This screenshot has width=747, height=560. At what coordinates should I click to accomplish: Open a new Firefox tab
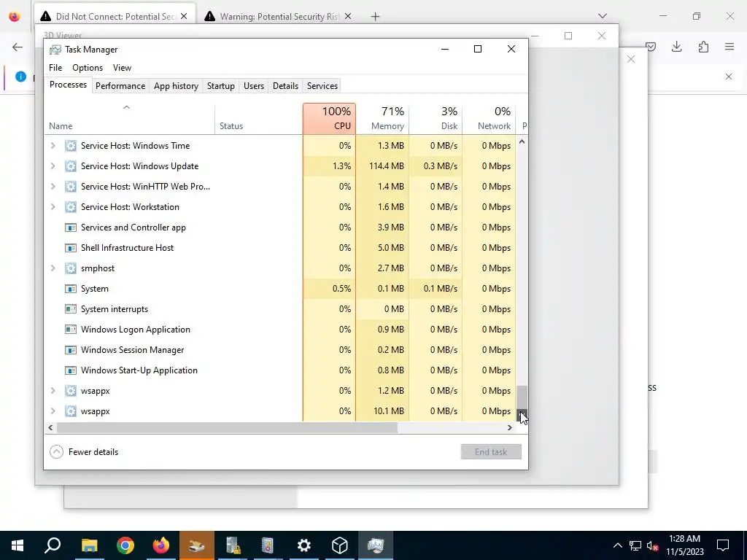[x=376, y=16]
